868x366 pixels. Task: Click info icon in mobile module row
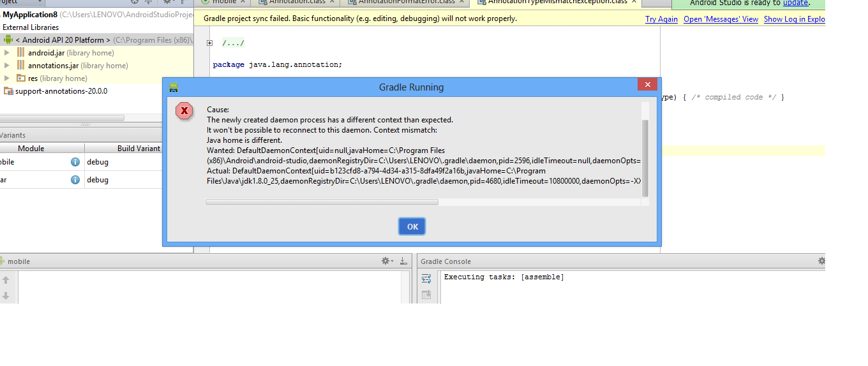click(x=75, y=162)
